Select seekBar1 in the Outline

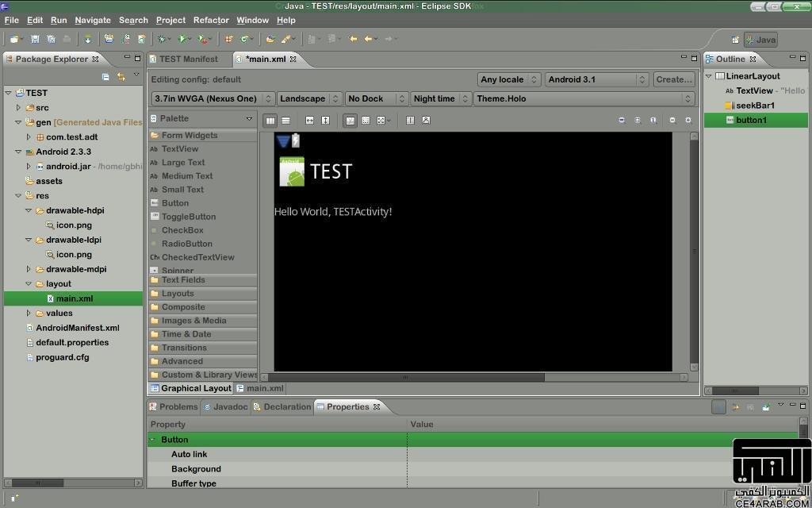pos(755,106)
